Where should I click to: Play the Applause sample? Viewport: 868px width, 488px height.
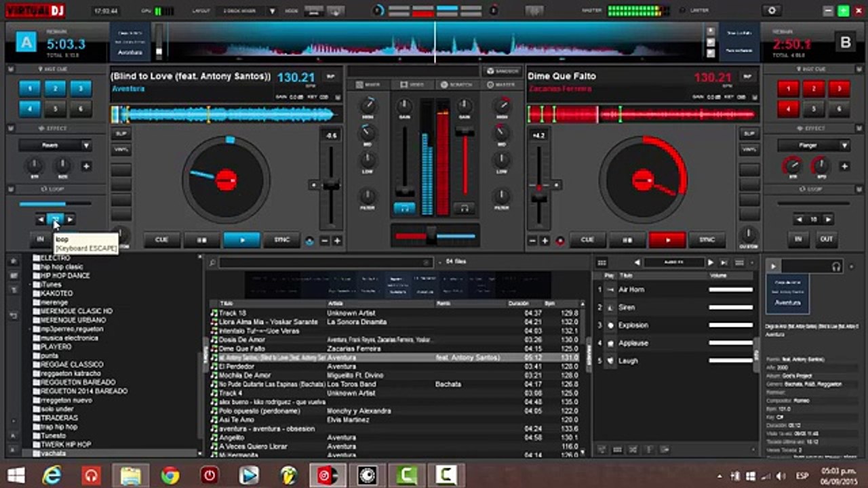point(610,343)
